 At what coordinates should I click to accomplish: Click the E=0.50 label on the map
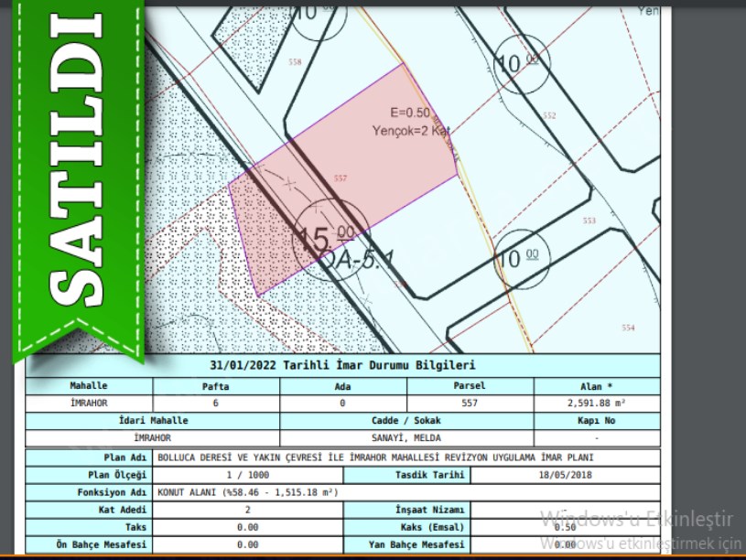[x=409, y=113]
